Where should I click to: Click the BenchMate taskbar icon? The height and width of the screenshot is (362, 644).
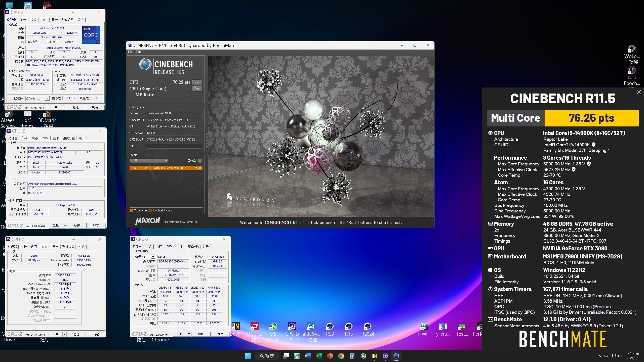click(374, 356)
